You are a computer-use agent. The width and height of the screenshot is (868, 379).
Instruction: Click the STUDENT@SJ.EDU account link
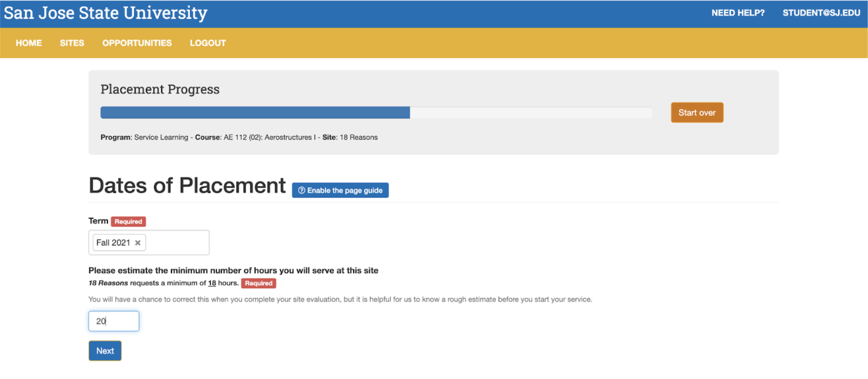(821, 13)
